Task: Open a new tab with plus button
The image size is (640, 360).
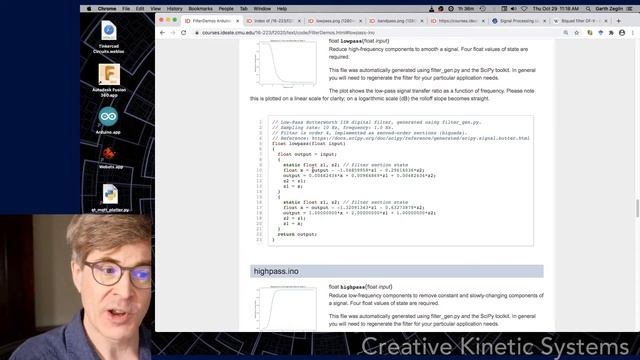Action: 618,20
